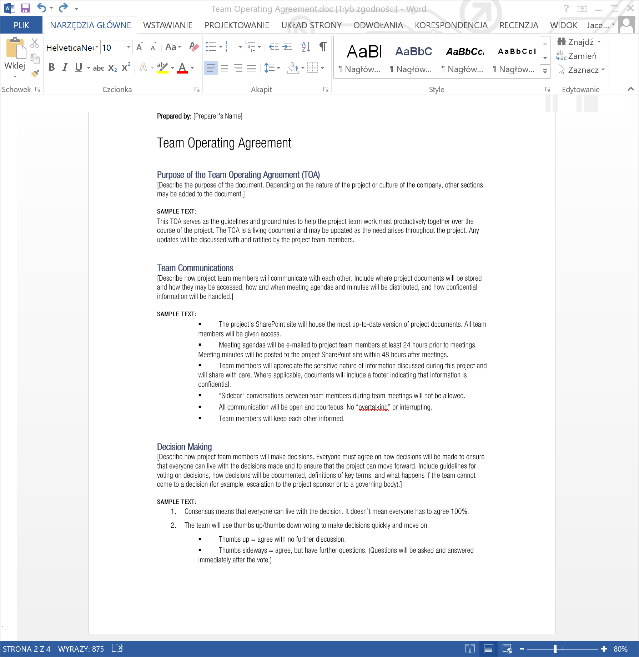Apply strikethrough formatting to text
This screenshot has width=639, height=657.
click(x=98, y=68)
